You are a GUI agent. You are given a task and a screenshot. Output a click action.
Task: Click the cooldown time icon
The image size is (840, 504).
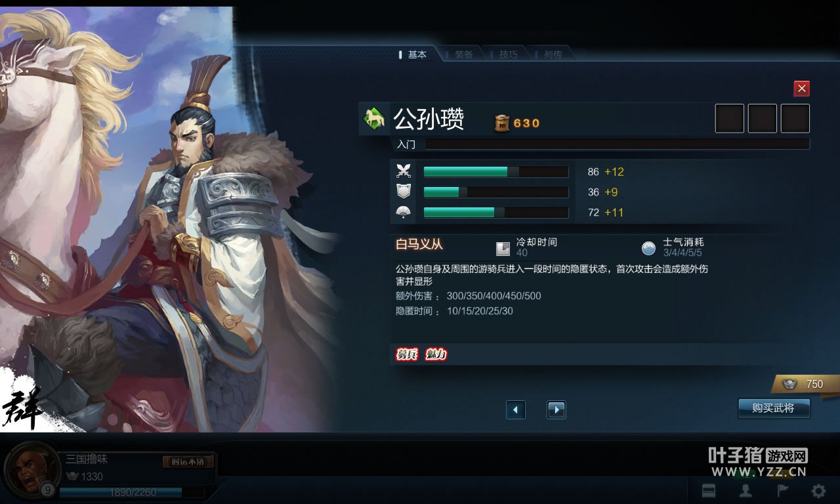pos(503,248)
